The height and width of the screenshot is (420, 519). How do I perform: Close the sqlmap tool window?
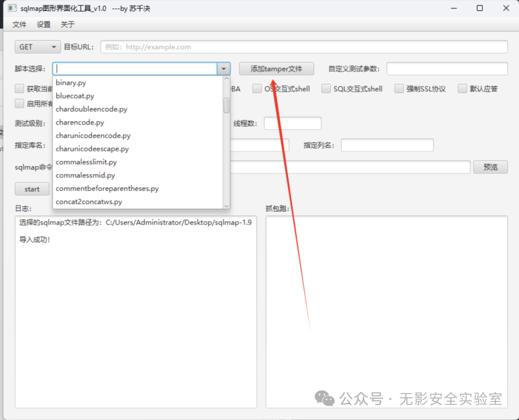point(506,8)
